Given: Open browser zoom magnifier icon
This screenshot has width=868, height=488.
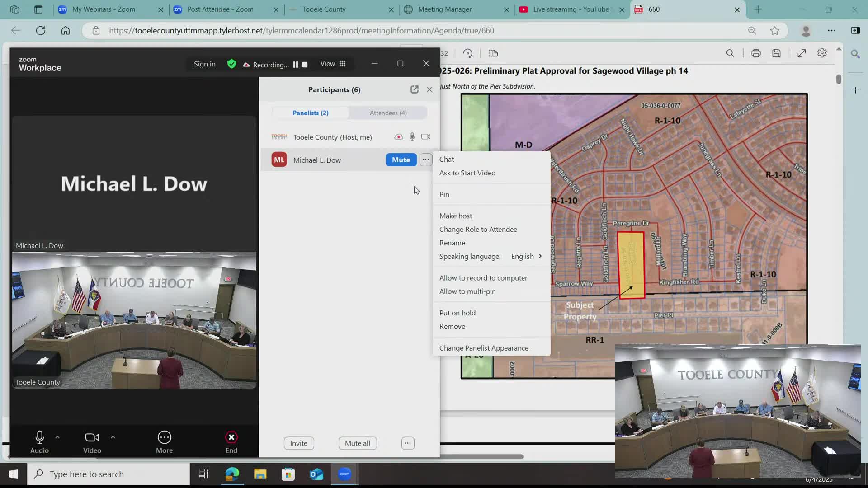Looking at the screenshot, I should click(752, 30).
